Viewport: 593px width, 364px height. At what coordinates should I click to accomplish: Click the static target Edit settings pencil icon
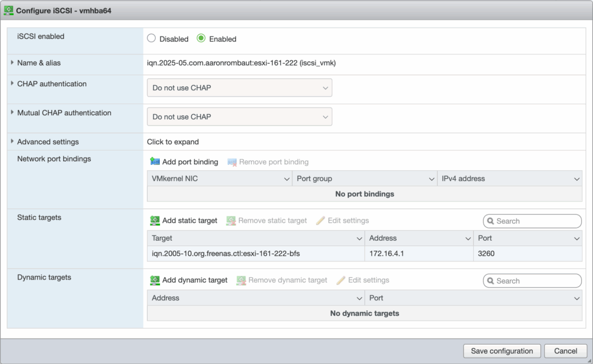click(x=320, y=220)
